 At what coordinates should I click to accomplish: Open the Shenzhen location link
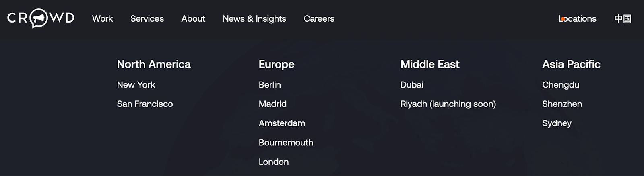coord(562,104)
